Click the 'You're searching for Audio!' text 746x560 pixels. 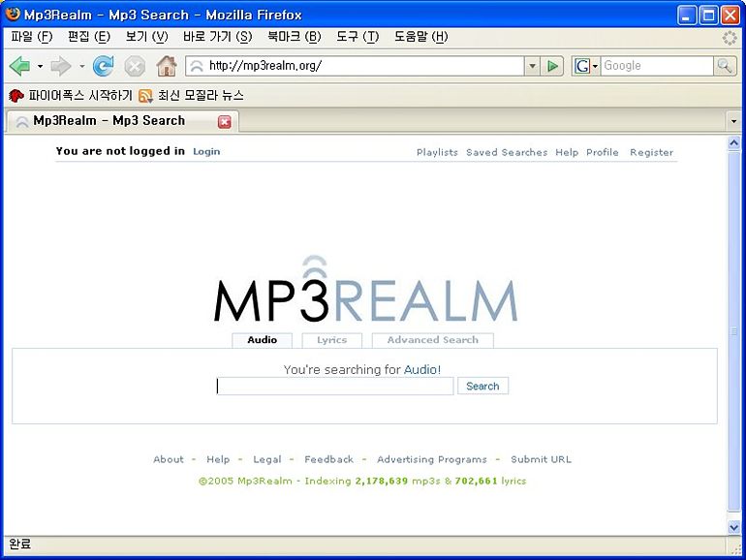[x=362, y=369]
